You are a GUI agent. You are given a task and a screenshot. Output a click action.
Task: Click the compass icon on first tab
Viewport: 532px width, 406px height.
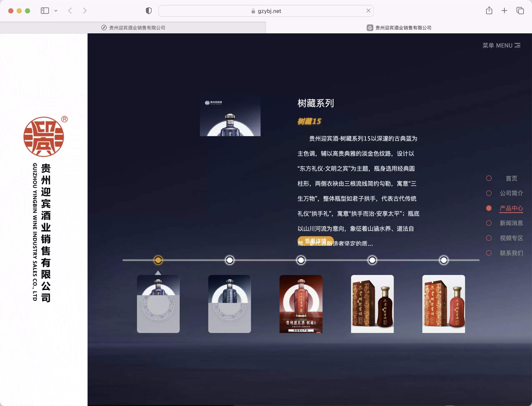click(x=104, y=28)
